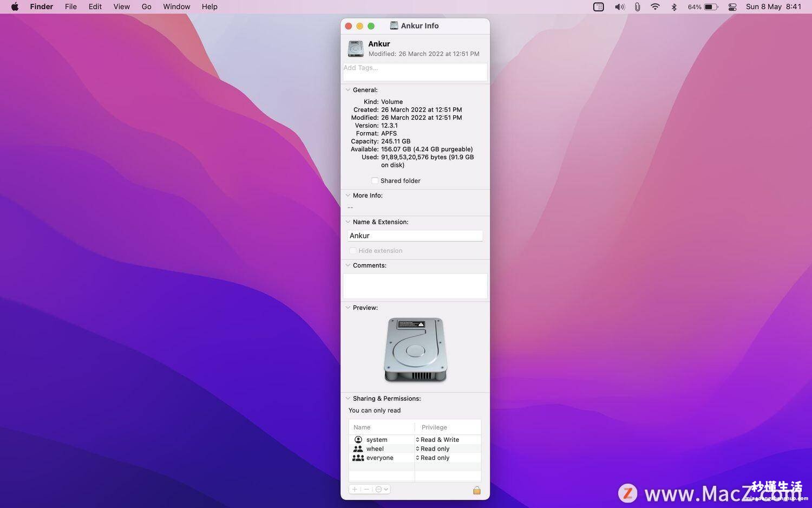Open the action menu with the ellipsis icon
Image resolution: width=812 pixels, height=508 pixels.
(382, 489)
